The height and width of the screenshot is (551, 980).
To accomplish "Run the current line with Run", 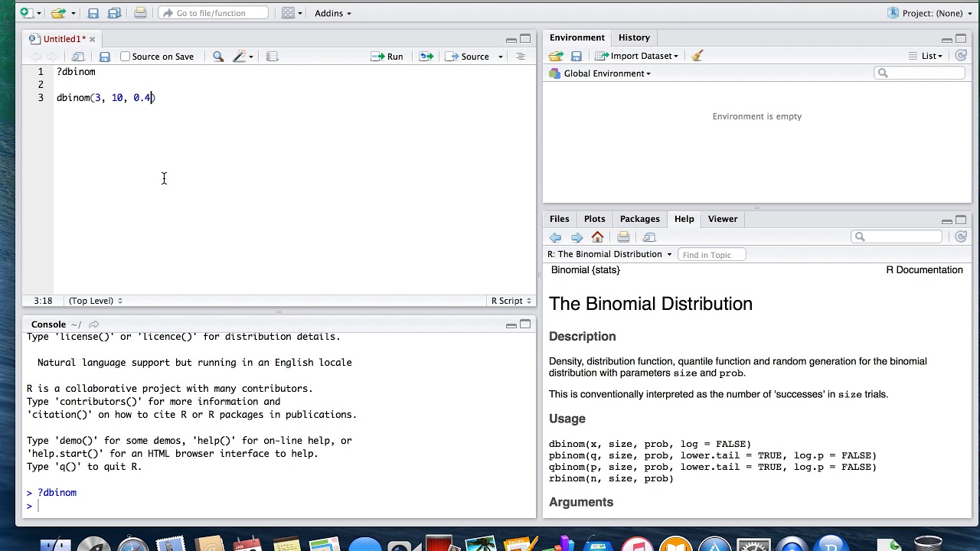I will 387,57.
